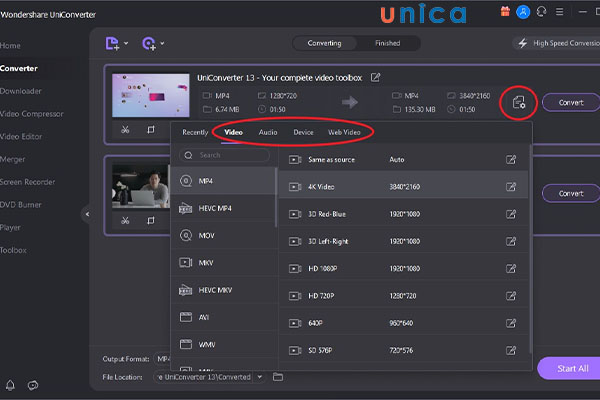
Task: Open the File Location path dropdown
Action: (x=260, y=377)
